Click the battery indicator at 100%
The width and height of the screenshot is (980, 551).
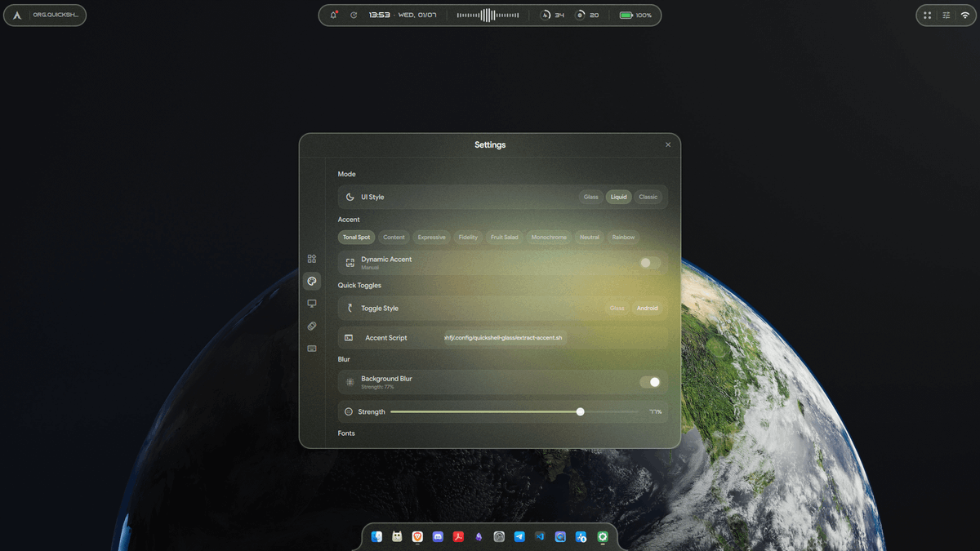point(635,15)
